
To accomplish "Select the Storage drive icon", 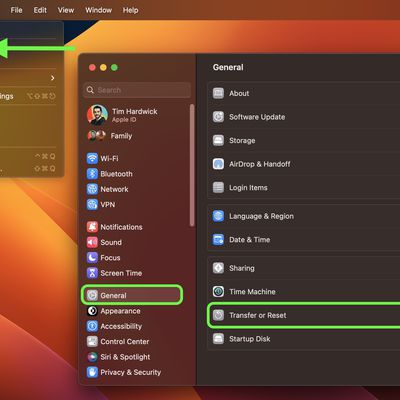I will coord(218,140).
